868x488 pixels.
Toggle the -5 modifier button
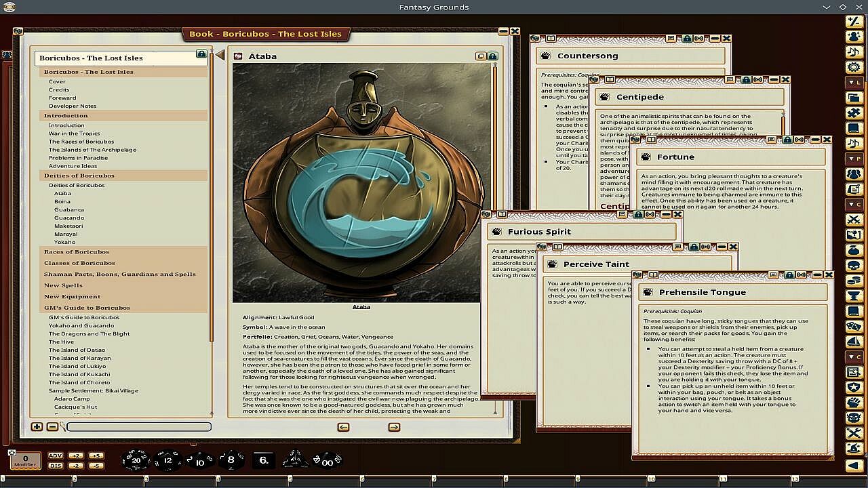pos(96,466)
